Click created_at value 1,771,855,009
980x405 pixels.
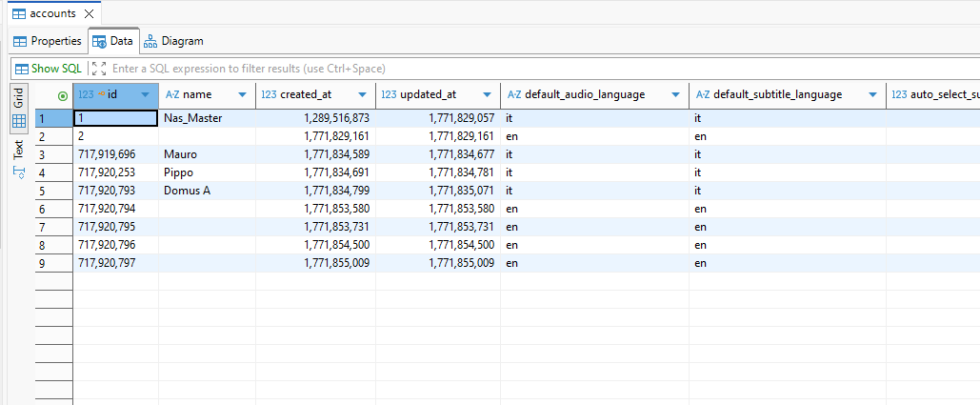coord(315,263)
